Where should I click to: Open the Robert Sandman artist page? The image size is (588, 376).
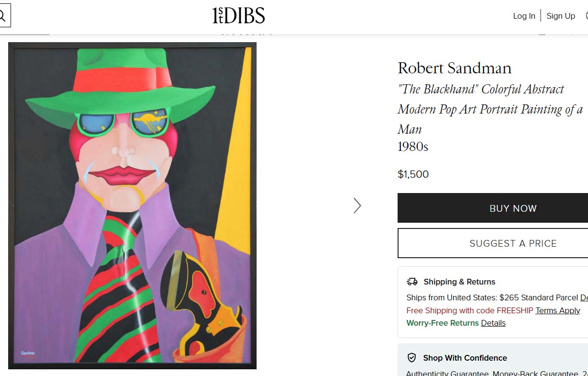[x=454, y=68]
